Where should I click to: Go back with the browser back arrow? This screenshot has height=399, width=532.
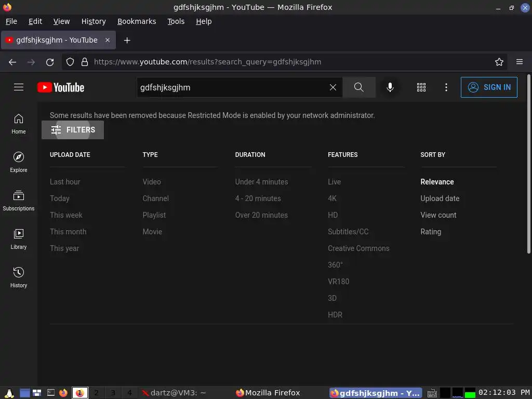12,62
